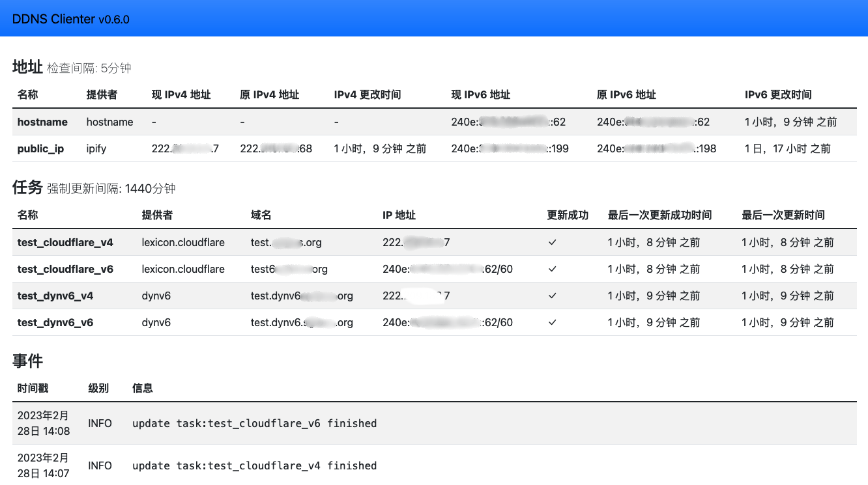This screenshot has width=868, height=485.
Task: Click the 1 日, 17 小时 之前 cell
Action: point(788,148)
